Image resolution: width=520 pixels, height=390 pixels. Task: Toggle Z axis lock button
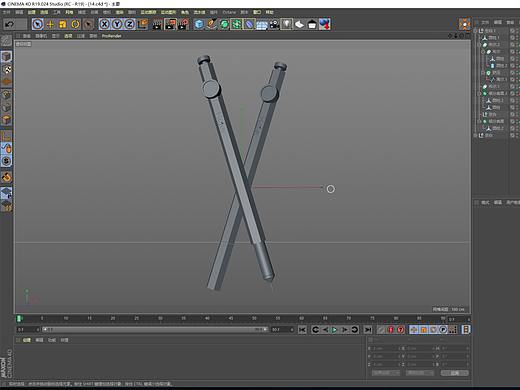(x=130, y=24)
